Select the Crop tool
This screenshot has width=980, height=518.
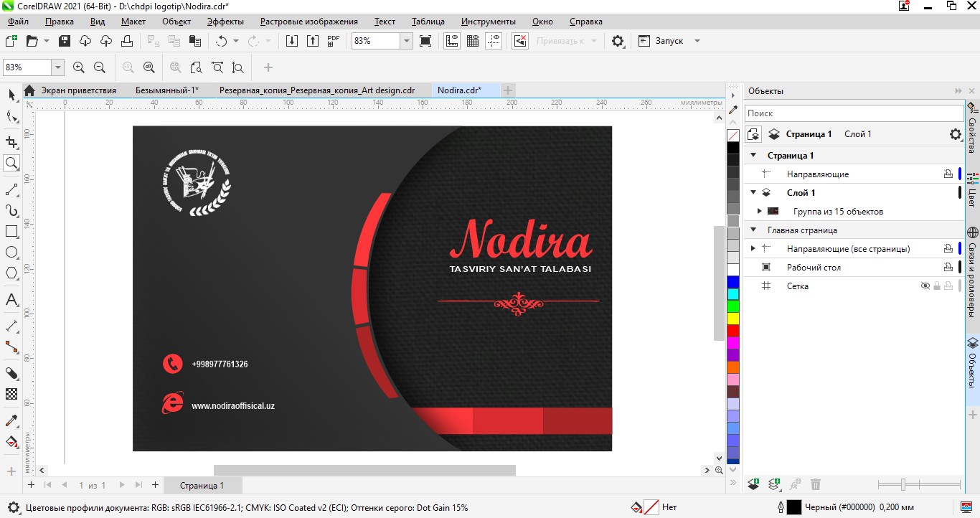coord(11,142)
